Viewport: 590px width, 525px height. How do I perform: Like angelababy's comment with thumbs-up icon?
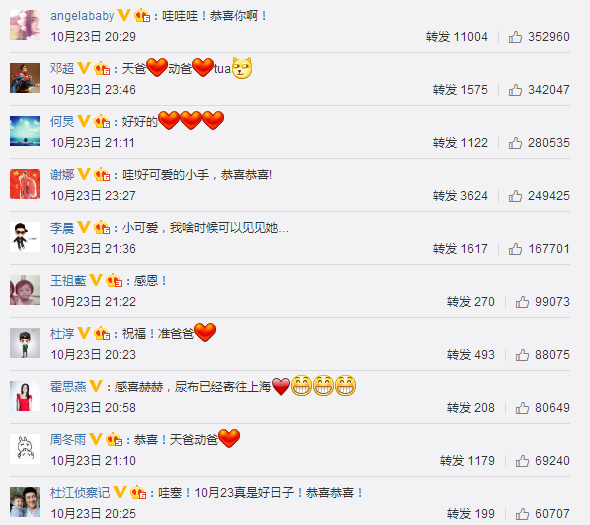515,37
